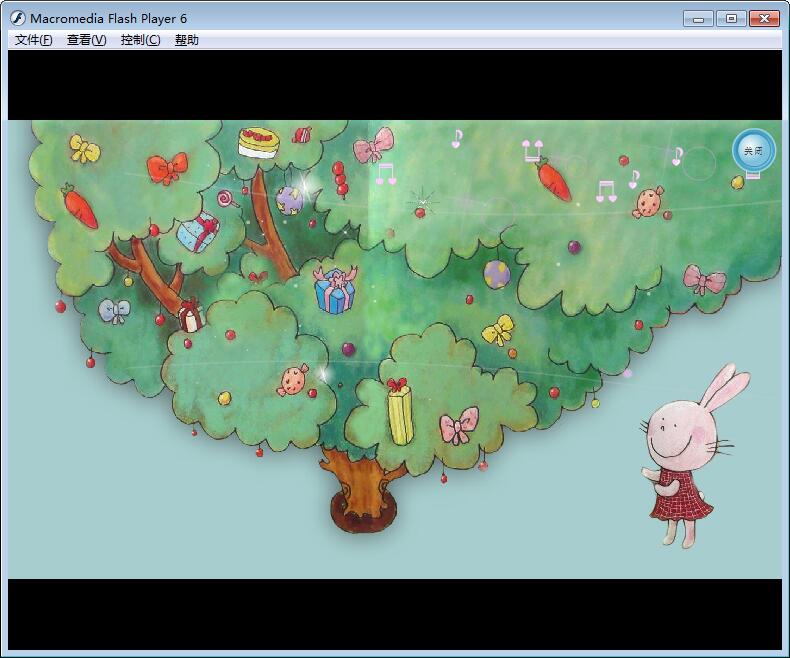Click the cake at the top of the tree
Viewport: 790px width, 658px height.
point(257,141)
